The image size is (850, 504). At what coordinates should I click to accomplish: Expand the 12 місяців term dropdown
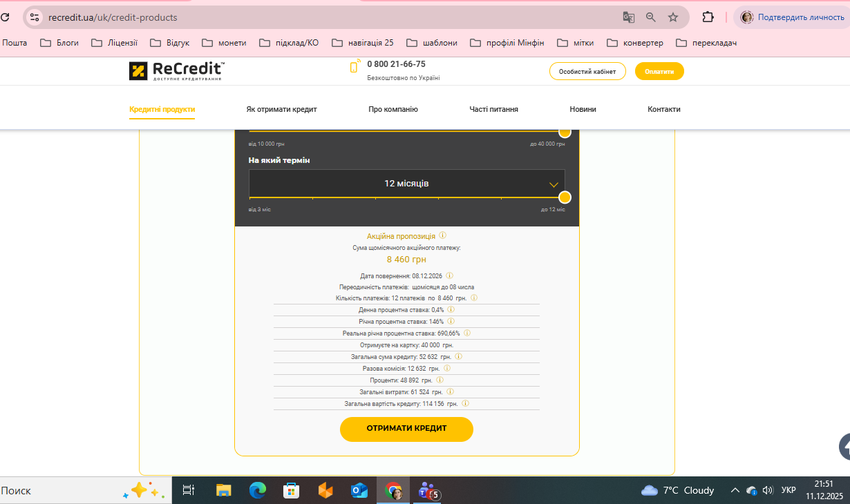click(x=406, y=184)
